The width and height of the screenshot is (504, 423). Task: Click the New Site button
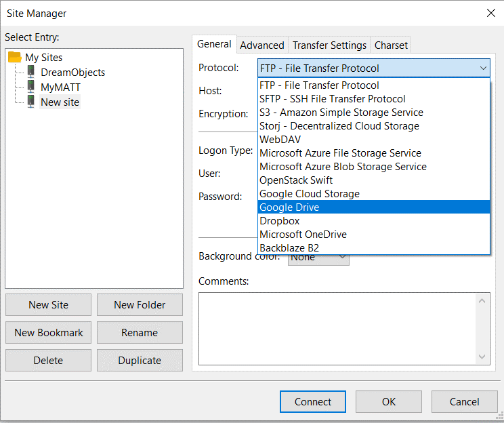tap(49, 305)
